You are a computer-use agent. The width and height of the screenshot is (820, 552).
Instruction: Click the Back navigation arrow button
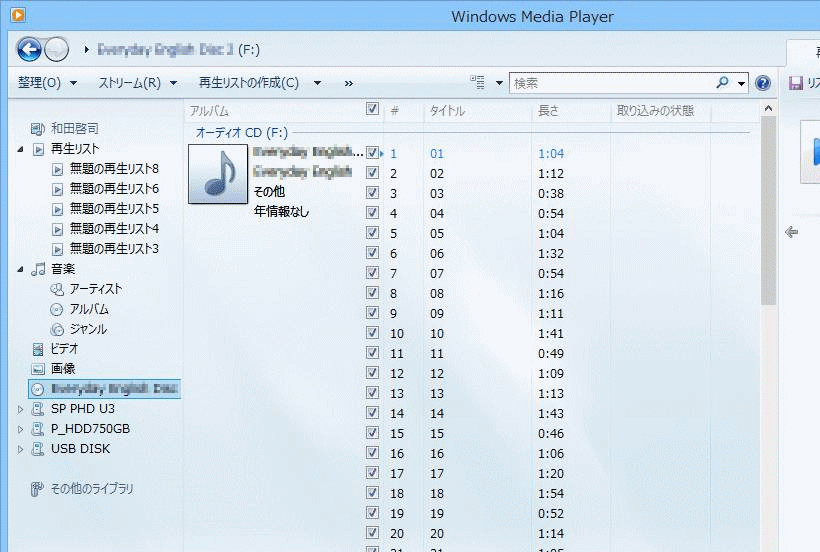pos(29,50)
